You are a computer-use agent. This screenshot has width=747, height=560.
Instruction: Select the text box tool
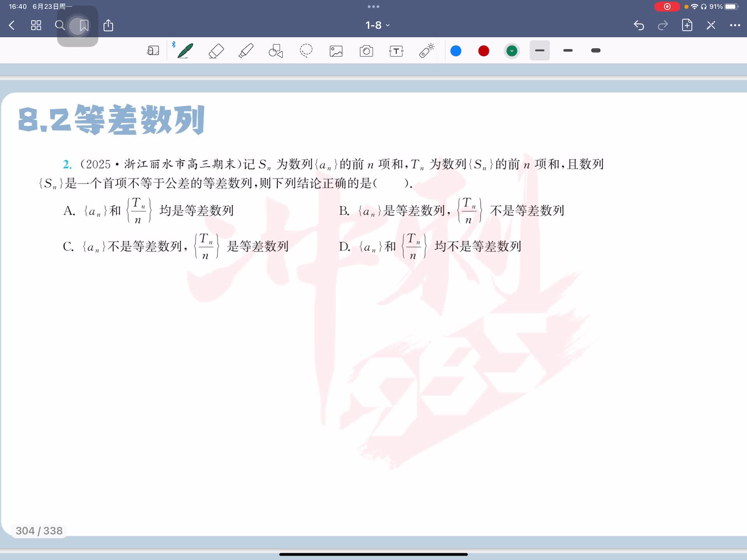tap(396, 51)
